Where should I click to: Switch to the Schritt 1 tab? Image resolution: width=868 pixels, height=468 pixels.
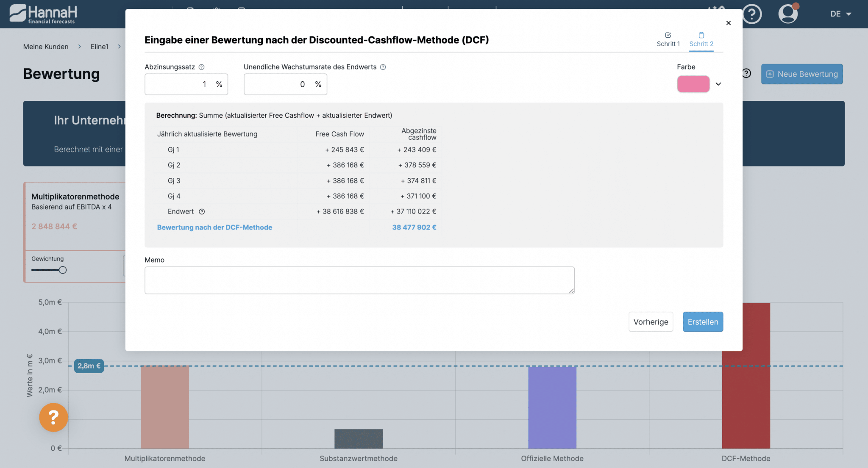pyautogui.click(x=668, y=39)
